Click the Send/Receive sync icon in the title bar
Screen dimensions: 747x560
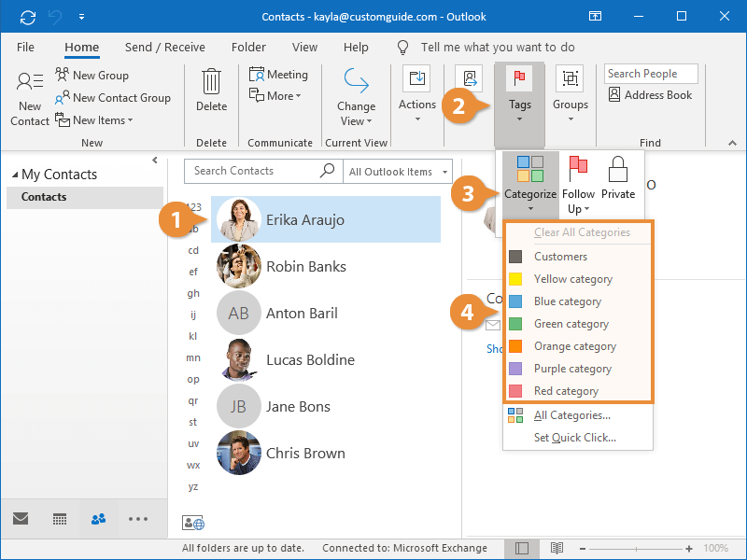[28, 17]
